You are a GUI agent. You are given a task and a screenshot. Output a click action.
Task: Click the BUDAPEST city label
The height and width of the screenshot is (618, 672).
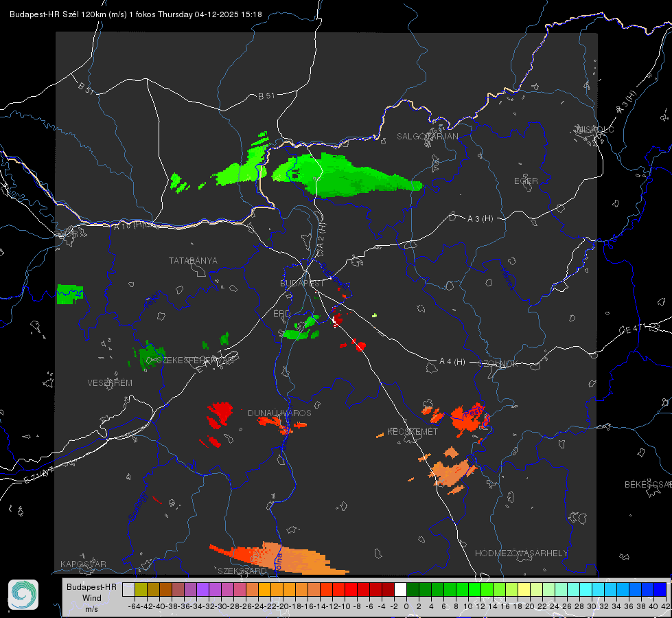click(302, 284)
